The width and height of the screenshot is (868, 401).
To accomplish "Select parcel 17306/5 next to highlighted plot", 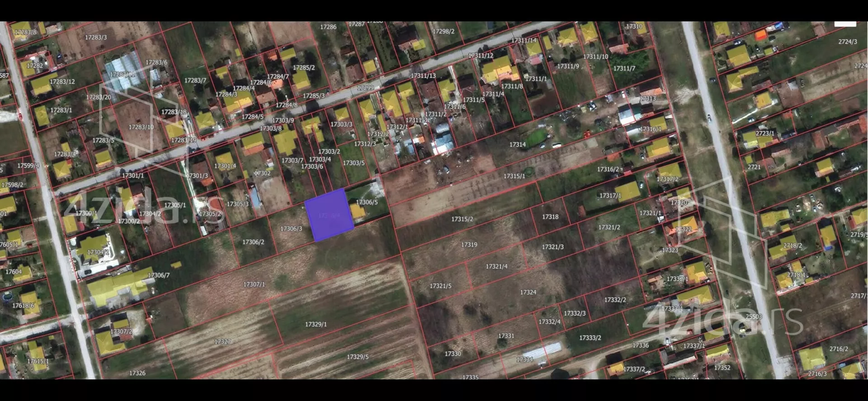I will [367, 202].
